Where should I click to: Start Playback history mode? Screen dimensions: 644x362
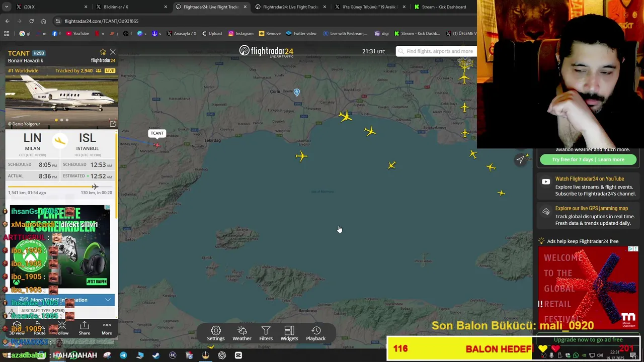(x=316, y=333)
